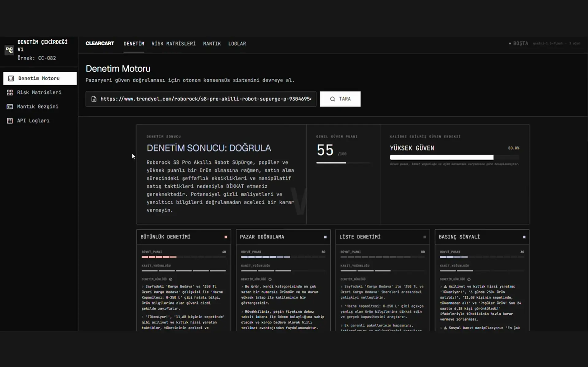Switch to the DENETİM tab
Image resolution: width=588 pixels, height=367 pixels.
pyautogui.click(x=134, y=44)
